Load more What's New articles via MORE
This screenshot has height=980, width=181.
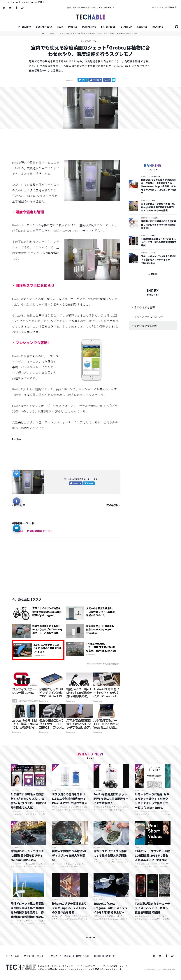(x=91, y=937)
